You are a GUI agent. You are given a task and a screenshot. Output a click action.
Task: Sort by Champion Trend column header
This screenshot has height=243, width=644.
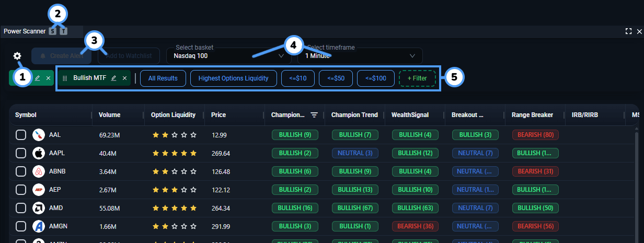point(354,115)
